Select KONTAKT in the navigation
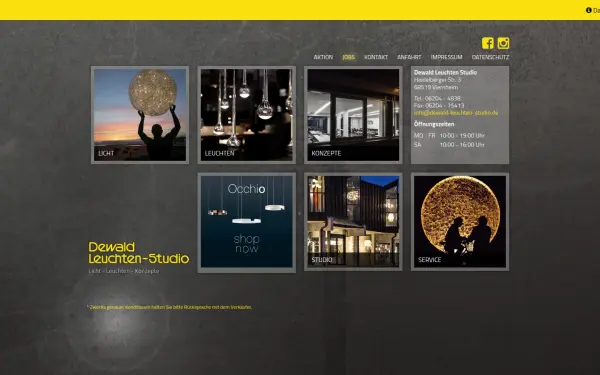This screenshot has width=600, height=375. tap(376, 57)
